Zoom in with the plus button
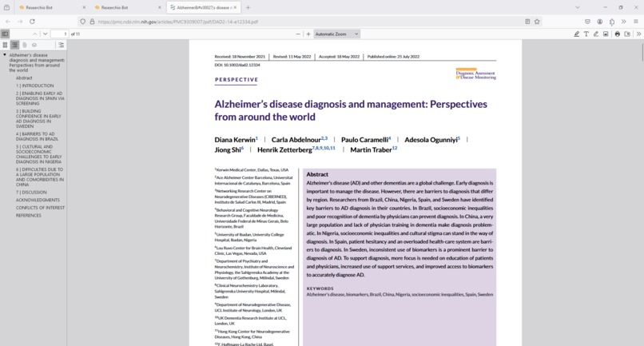 (308, 34)
